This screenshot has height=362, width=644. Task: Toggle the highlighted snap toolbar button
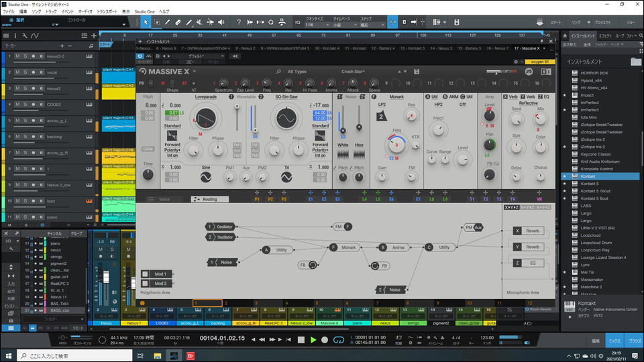tap(392, 22)
